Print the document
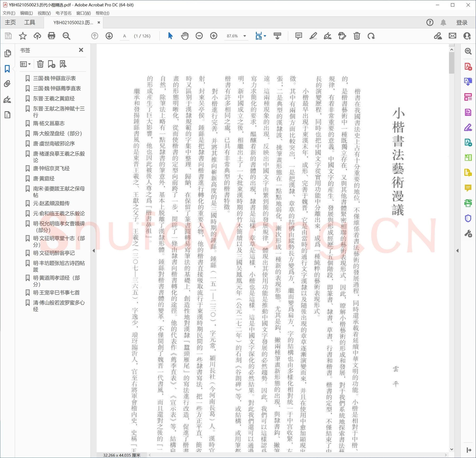476x458 pixels. pyautogui.click(x=52, y=36)
